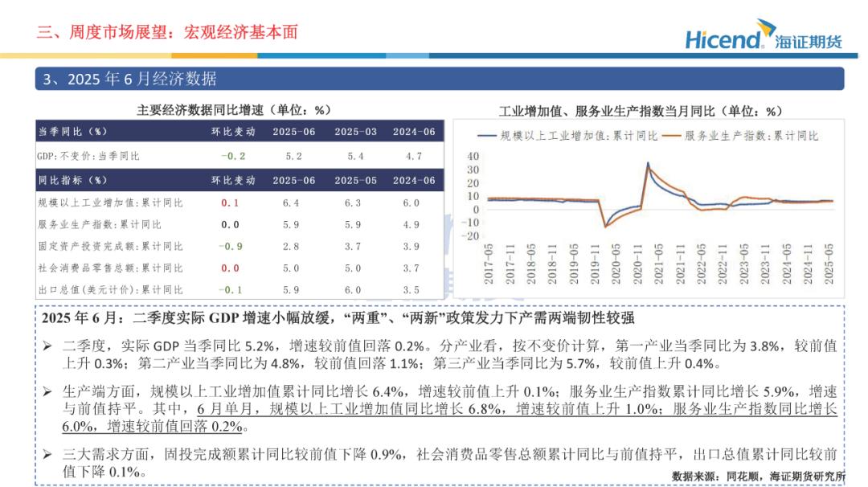Select the service index 2024-06 value 4.9
Screen dimensions: 868x487
point(411,225)
